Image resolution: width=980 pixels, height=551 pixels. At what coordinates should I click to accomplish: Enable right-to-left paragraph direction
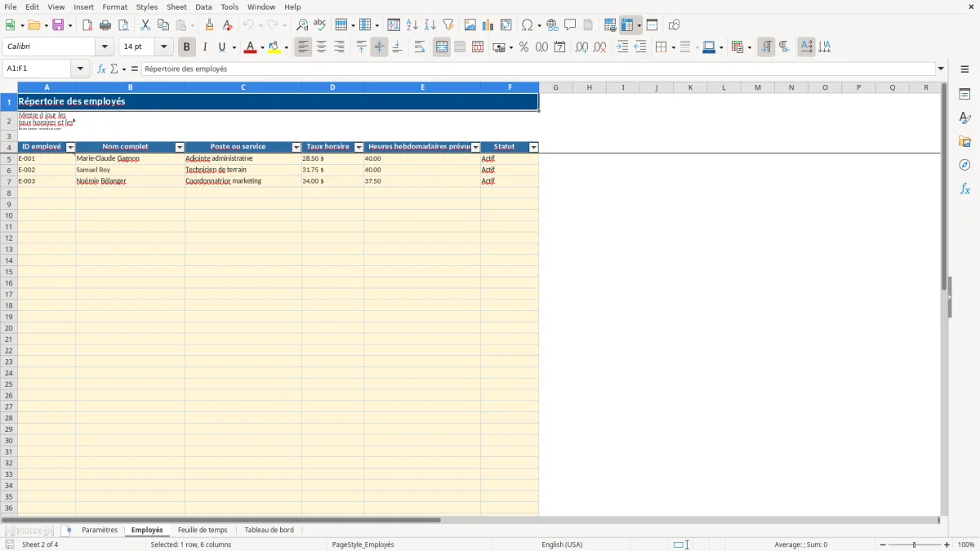(784, 47)
